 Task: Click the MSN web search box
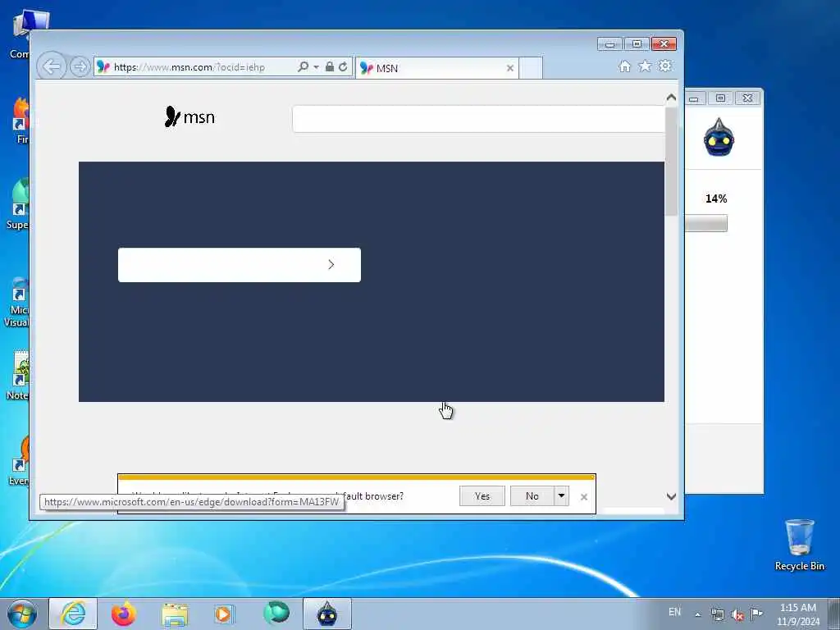[x=478, y=118]
